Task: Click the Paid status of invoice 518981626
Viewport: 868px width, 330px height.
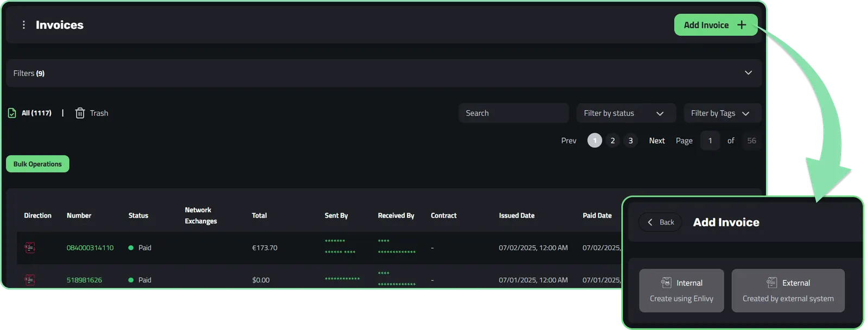Action: click(x=140, y=280)
